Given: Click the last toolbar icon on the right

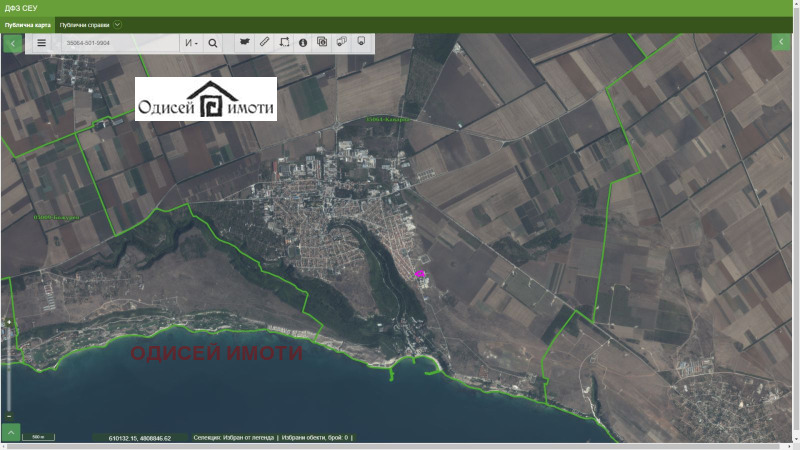Looking at the screenshot, I should [x=361, y=42].
